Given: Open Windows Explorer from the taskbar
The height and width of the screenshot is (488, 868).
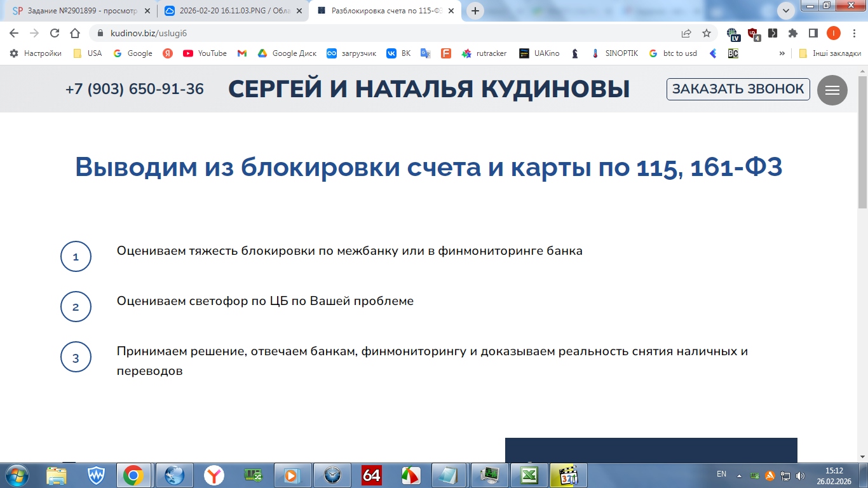Looking at the screenshot, I should click(x=57, y=475).
